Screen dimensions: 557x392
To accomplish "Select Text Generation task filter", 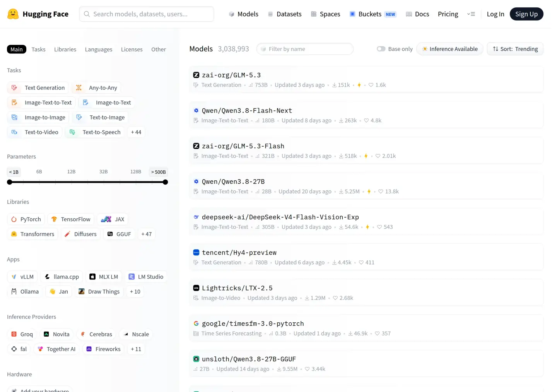I will [x=38, y=88].
